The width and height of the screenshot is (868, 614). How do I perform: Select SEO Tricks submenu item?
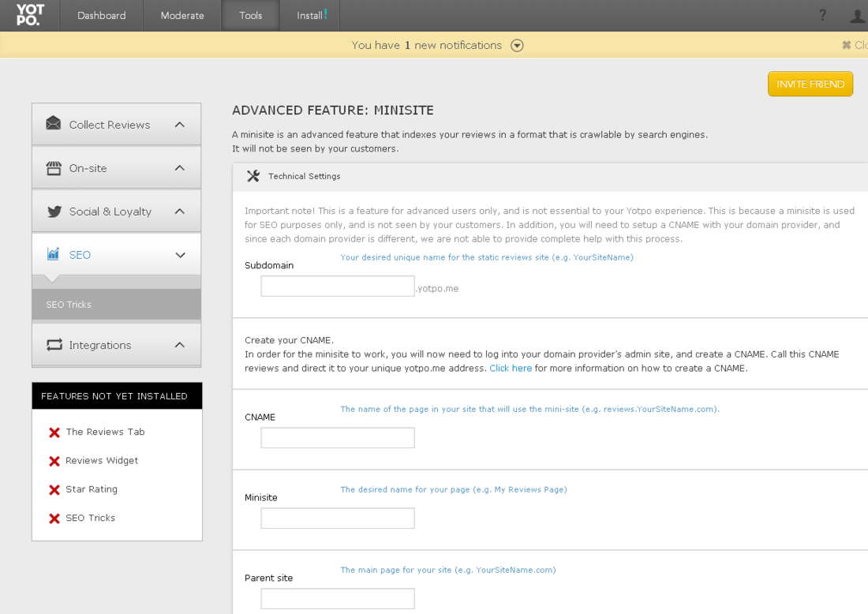(x=116, y=305)
